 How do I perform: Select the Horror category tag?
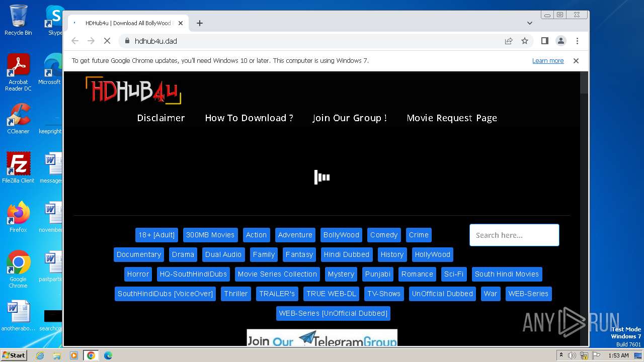[x=138, y=274]
